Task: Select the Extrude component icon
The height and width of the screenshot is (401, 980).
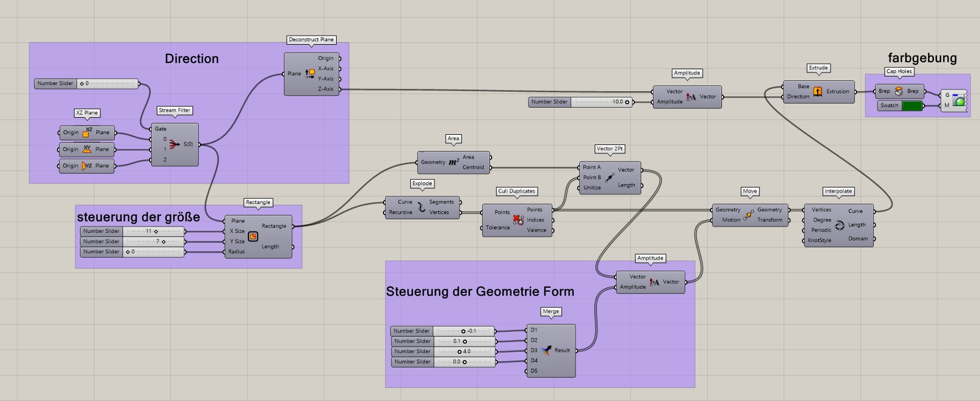Action: [x=818, y=91]
